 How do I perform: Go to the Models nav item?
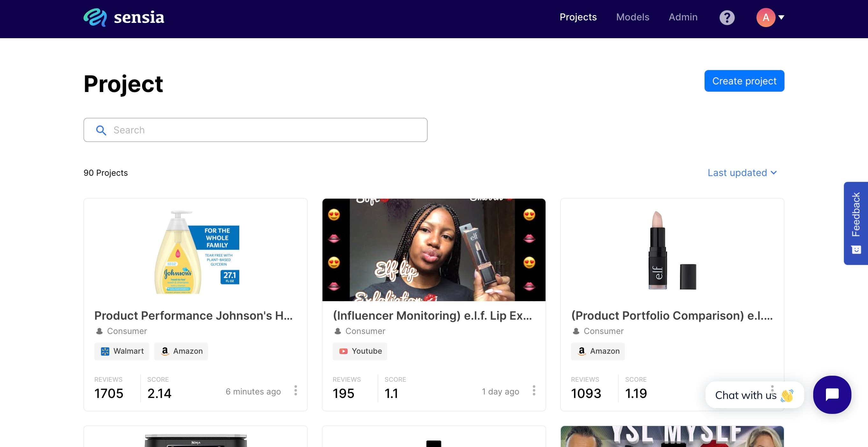[x=633, y=17]
